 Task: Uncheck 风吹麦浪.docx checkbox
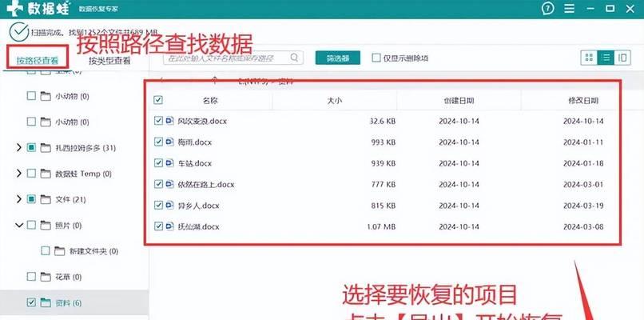point(158,121)
